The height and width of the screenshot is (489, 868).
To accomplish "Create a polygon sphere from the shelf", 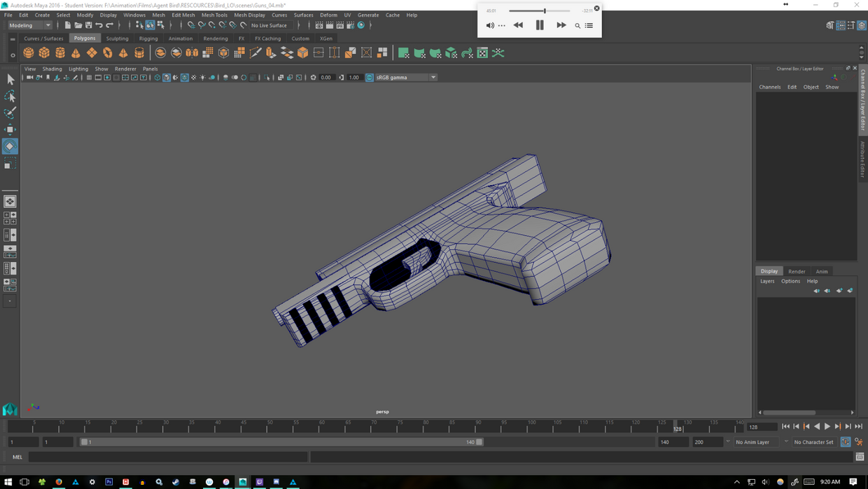I will tap(29, 53).
